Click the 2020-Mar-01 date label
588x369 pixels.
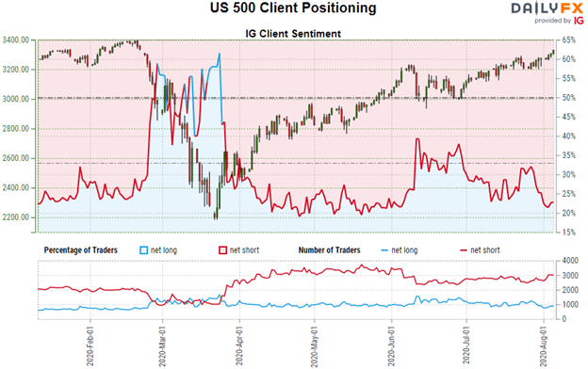pyautogui.click(x=162, y=345)
